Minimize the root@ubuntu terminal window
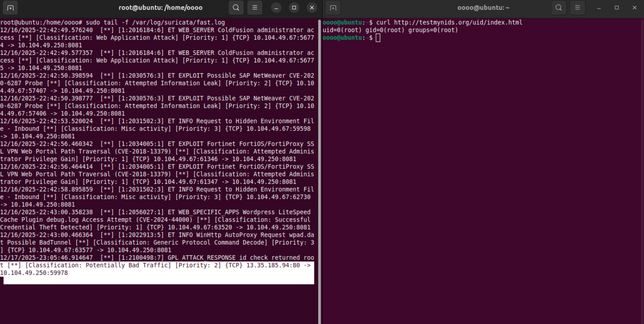This screenshot has height=324, width=644. [x=276, y=8]
